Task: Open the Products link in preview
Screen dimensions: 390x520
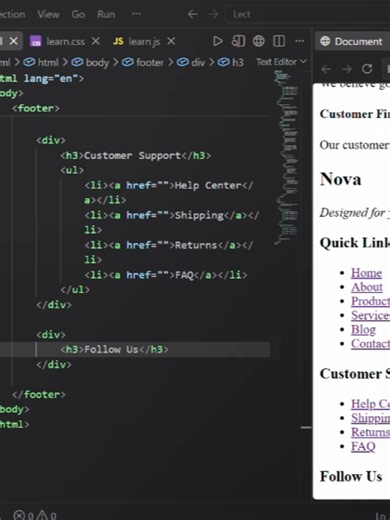Action: click(370, 301)
